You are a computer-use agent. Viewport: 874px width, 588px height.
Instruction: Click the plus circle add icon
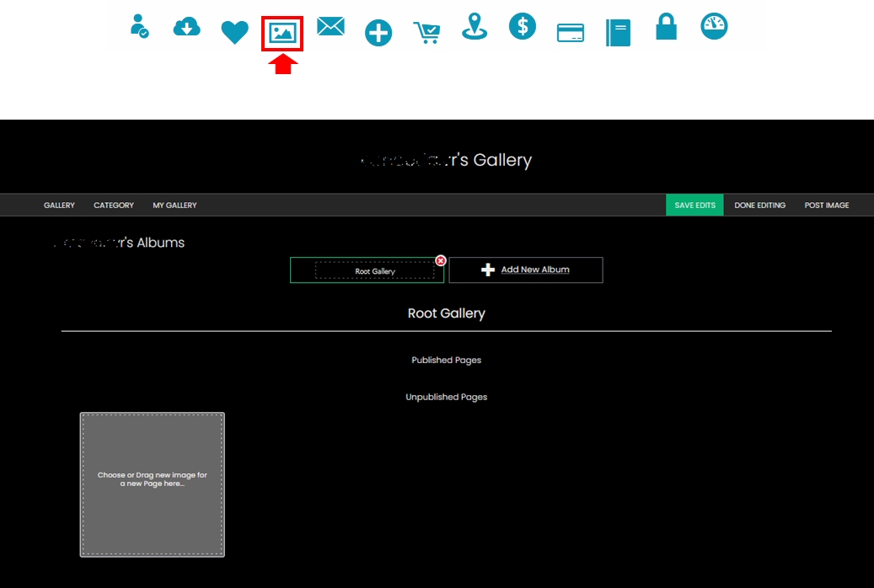(378, 33)
